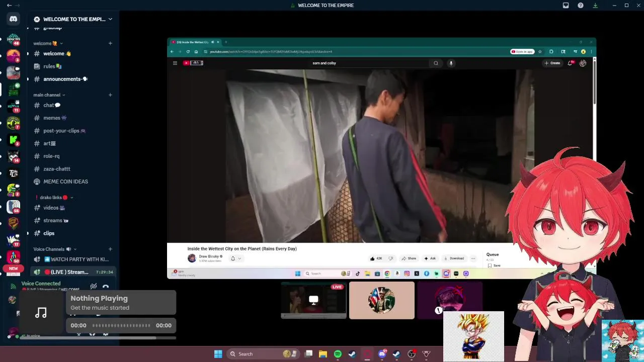Reload the streamed browser page
This screenshot has height=362, width=644.
pyautogui.click(x=188, y=51)
